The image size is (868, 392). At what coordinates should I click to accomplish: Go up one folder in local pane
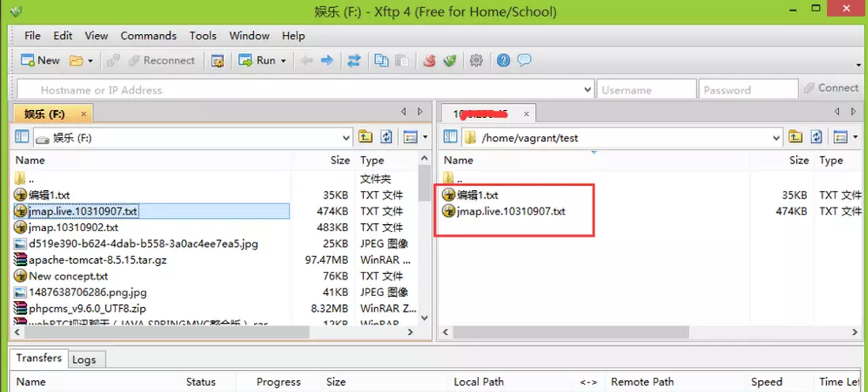point(365,137)
